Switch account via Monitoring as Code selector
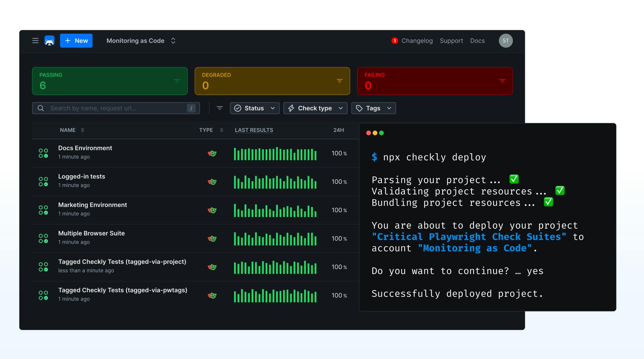 (x=141, y=41)
